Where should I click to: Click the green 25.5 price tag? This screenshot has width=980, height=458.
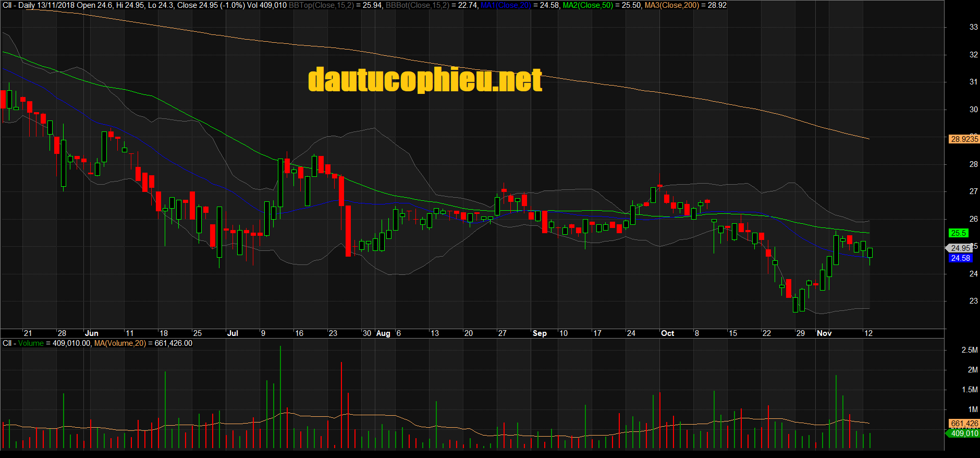click(959, 233)
